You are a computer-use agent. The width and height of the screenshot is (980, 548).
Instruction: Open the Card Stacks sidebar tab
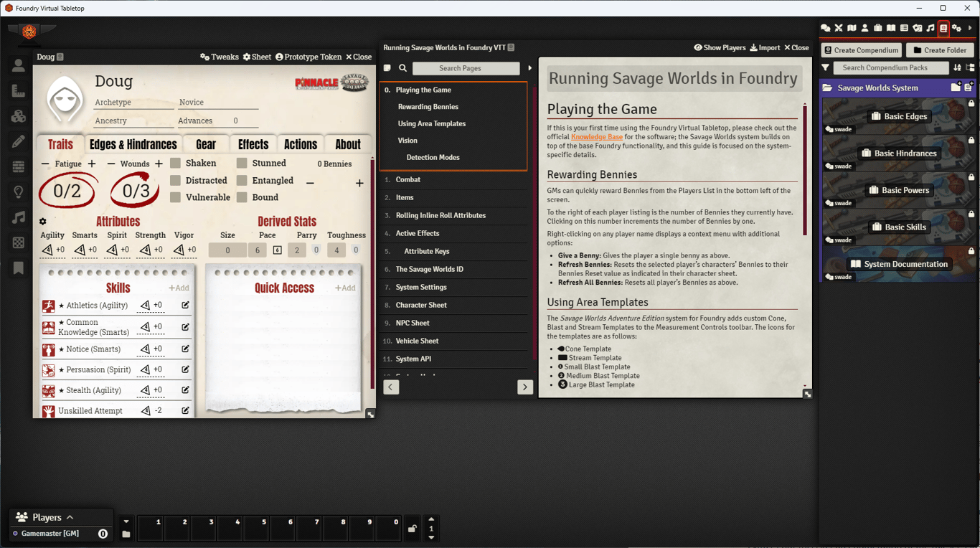coord(918,28)
